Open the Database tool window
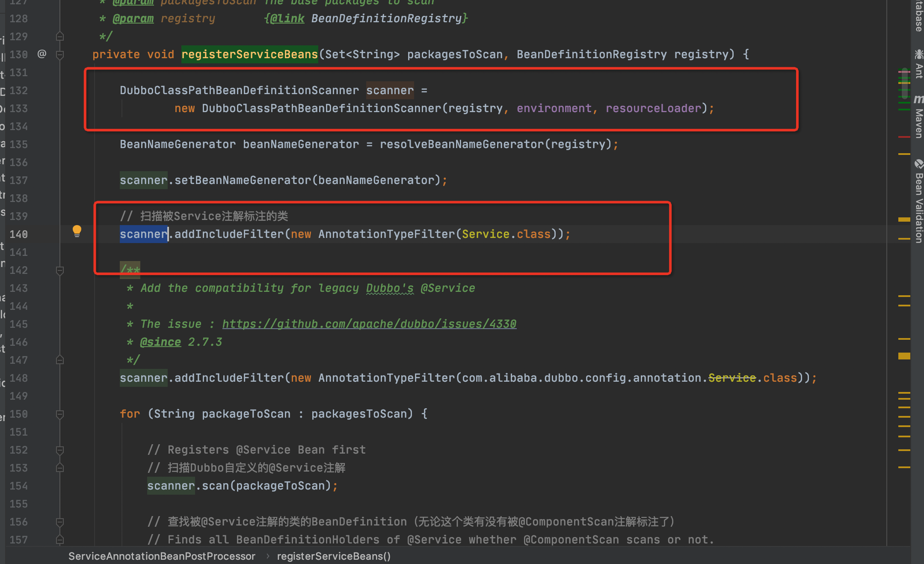The height and width of the screenshot is (564, 924). [x=918, y=15]
